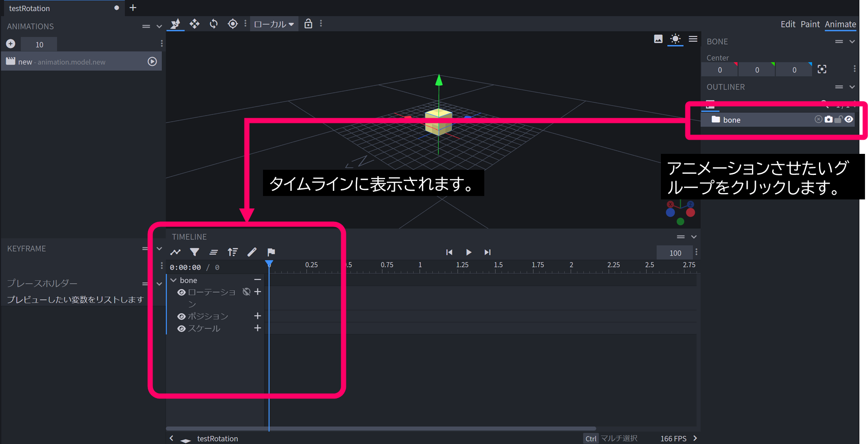The image size is (868, 444).
Task: Select the flag marker icon in Timeline
Action: tap(271, 252)
